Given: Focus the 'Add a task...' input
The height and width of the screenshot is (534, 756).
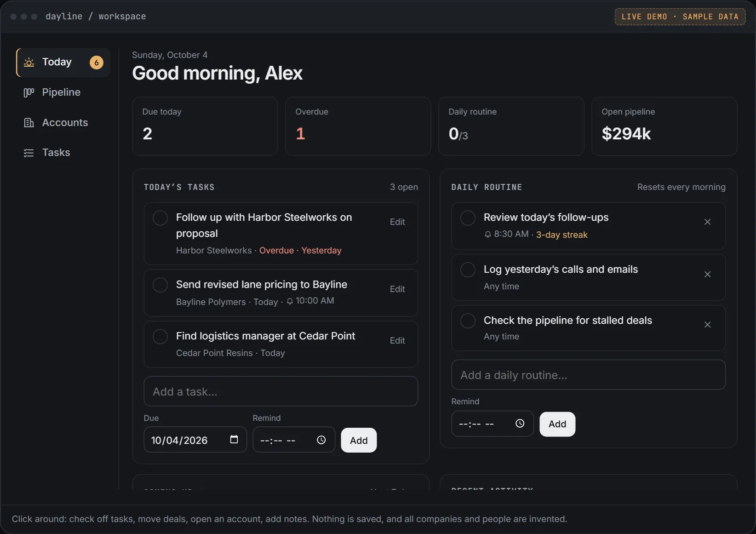Looking at the screenshot, I should pyautogui.click(x=281, y=391).
